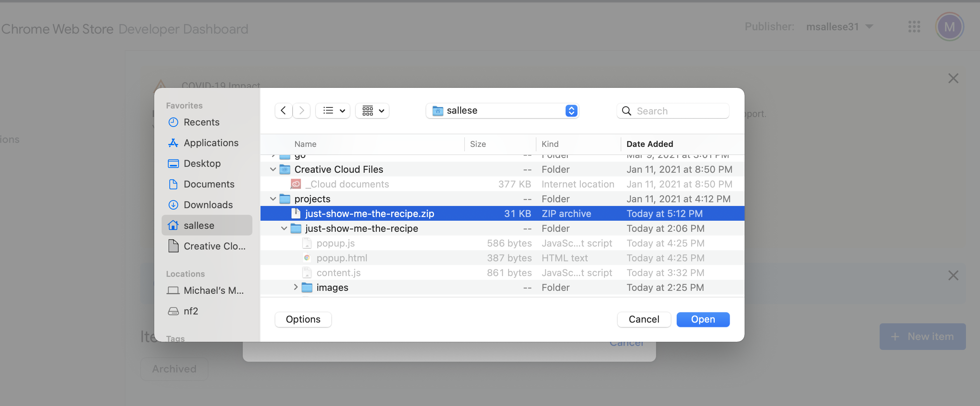The height and width of the screenshot is (406, 980).
Task: Select Desktop in the sidebar
Action: pyautogui.click(x=207, y=163)
